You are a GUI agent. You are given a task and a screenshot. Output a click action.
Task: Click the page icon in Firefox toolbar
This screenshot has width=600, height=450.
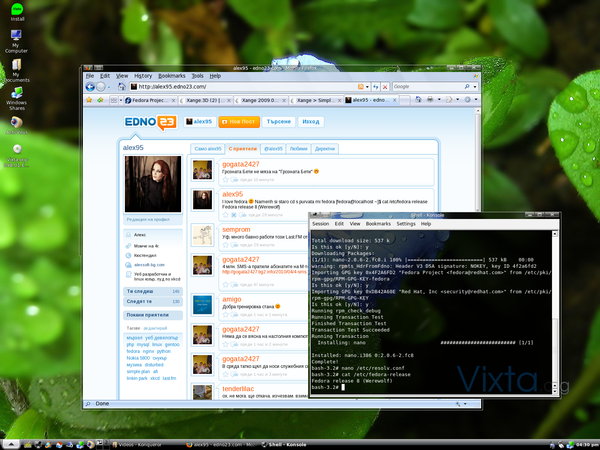[449, 99]
